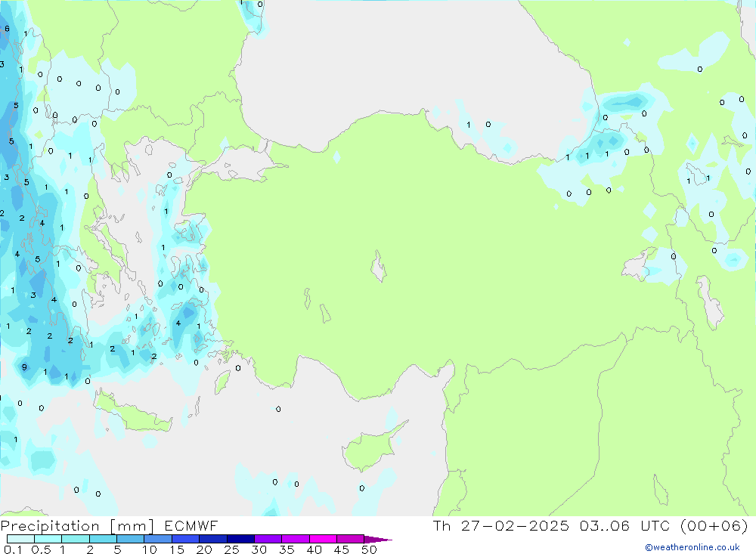The image size is (756, 554).
Task: Click the '(00+06)' forecast step text
Action: 714,525
